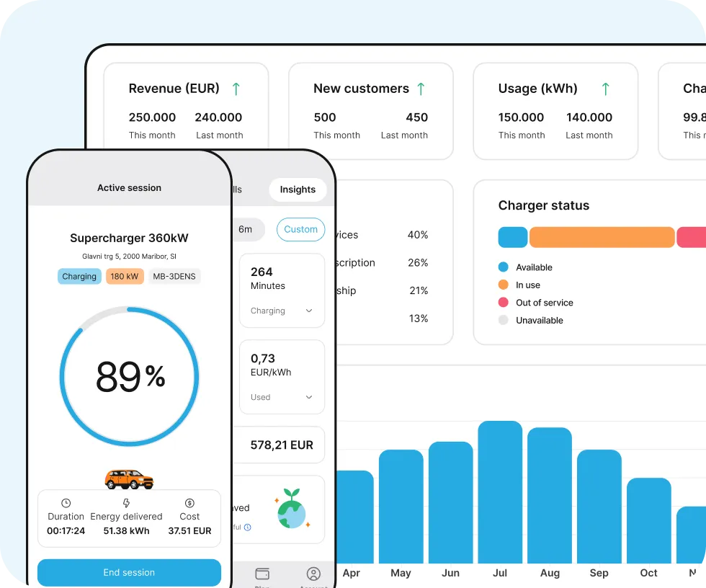Click the info icon beside the earth
706x588 pixels.
[248, 527]
